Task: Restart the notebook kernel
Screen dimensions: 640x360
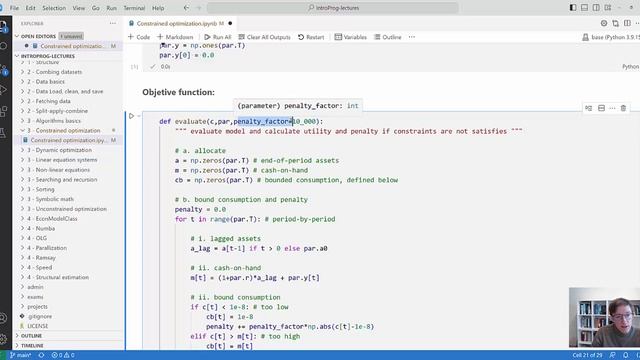Action: (x=311, y=37)
